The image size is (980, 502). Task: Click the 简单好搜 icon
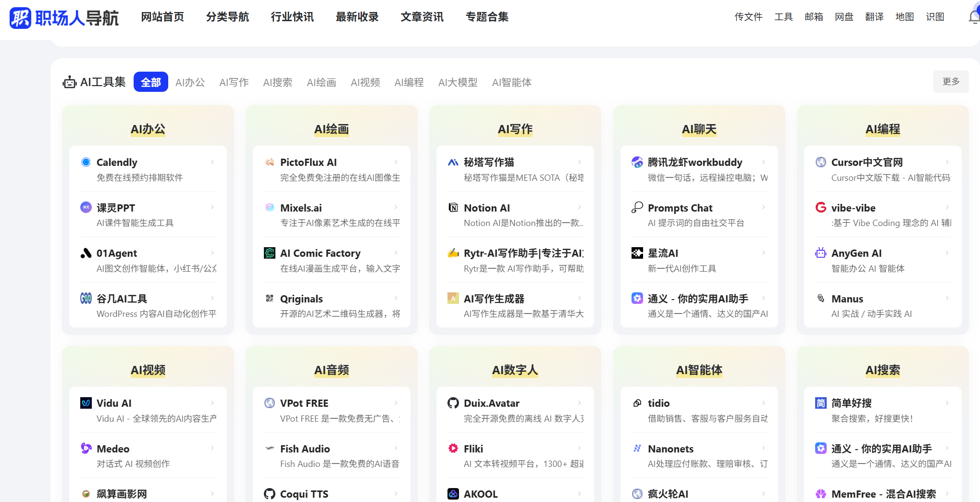821,403
